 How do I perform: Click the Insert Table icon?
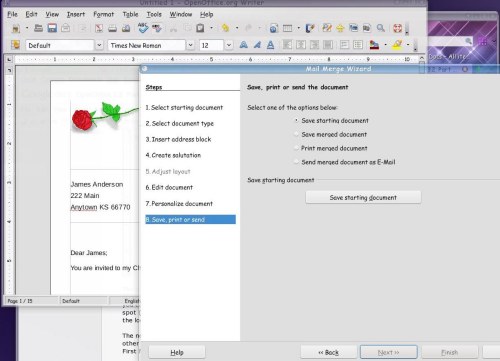coord(287,28)
